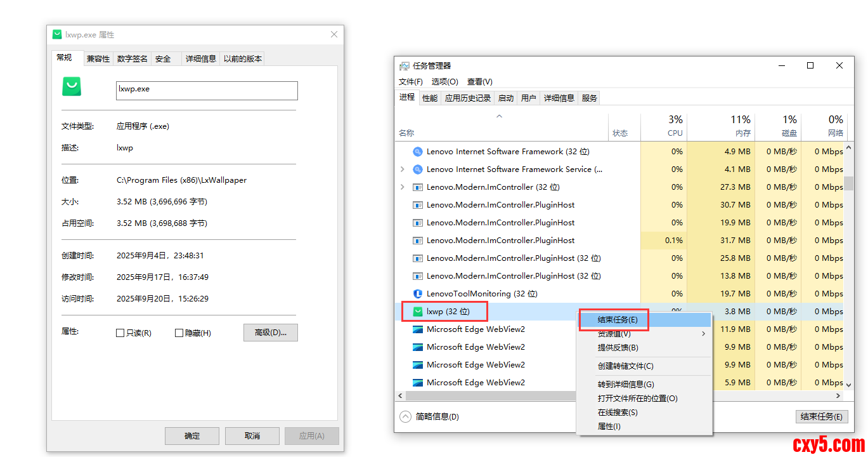Click the Lenovo.Modern.ImController (32 位) process icon
Image resolution: width=868 pixels, height=457 pixels.
(x=417, y=187)
